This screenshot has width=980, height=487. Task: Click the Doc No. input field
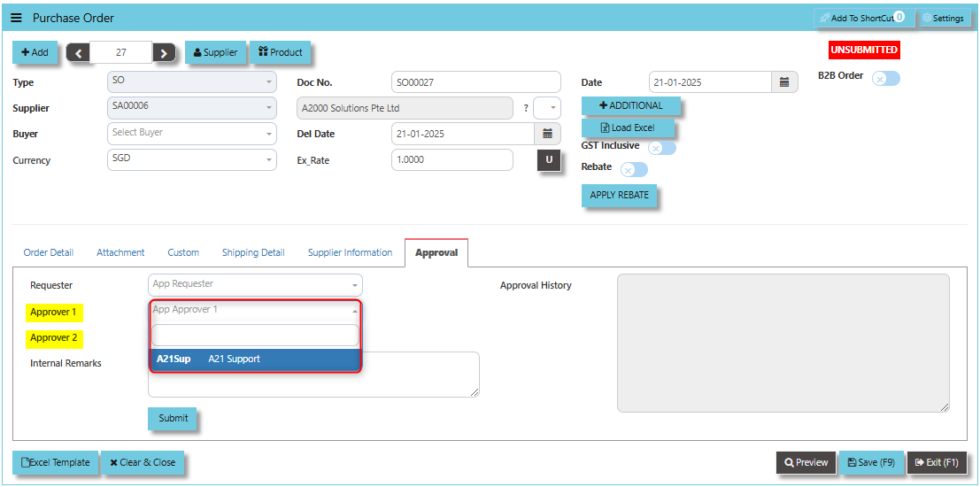[x=475, y=82]
